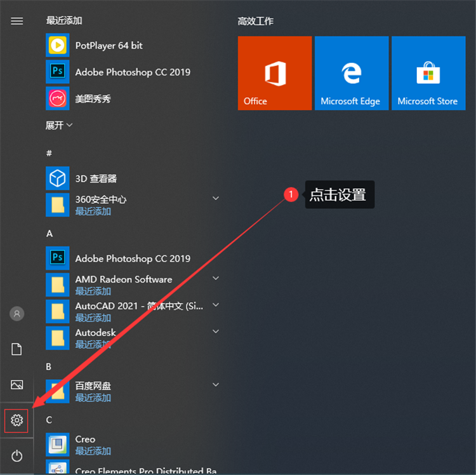This screenshot has width=476, height=475.
Task: Click the 最近添加 section heading
Action: coord(64,21)
